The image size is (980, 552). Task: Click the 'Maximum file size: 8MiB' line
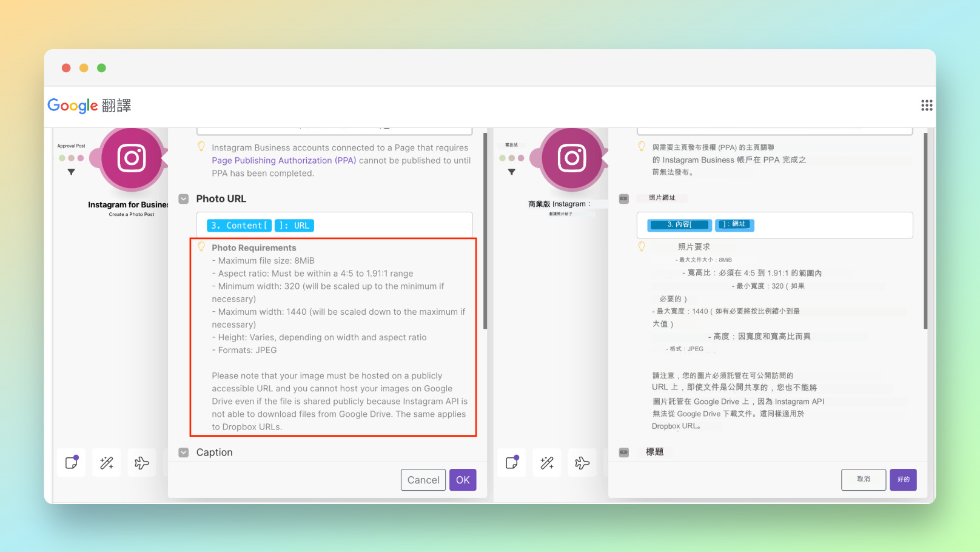pos(263,261)
